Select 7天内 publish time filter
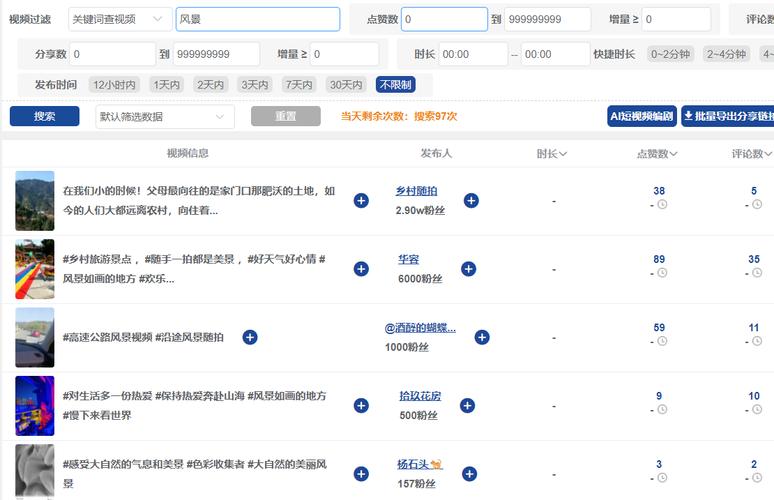The width and height of the screenshot is (774, 500). point(298,85)
